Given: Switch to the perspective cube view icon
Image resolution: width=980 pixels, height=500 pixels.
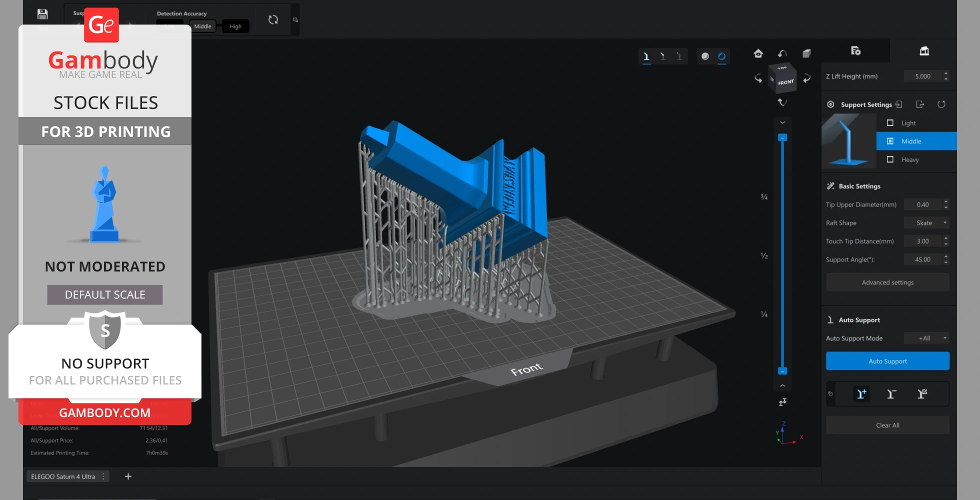Looking at the screenshot, I should point(806,53).
